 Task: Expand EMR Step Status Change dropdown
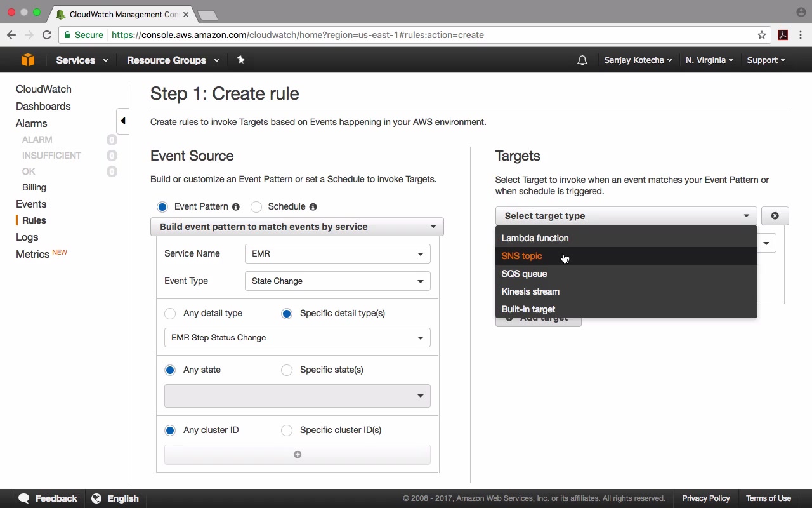click(297, 338)
